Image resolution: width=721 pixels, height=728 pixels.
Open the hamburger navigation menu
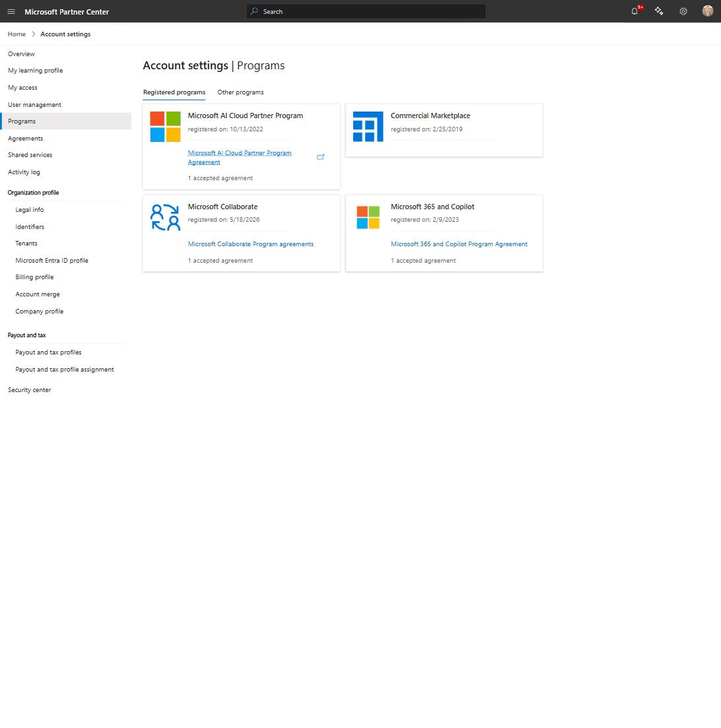click(x=11, y=12)
